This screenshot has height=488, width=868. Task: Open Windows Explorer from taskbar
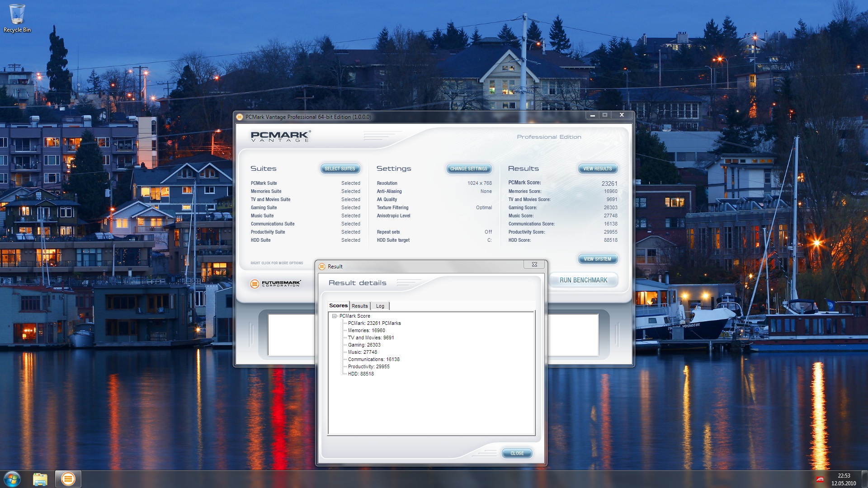coord(40,479)
